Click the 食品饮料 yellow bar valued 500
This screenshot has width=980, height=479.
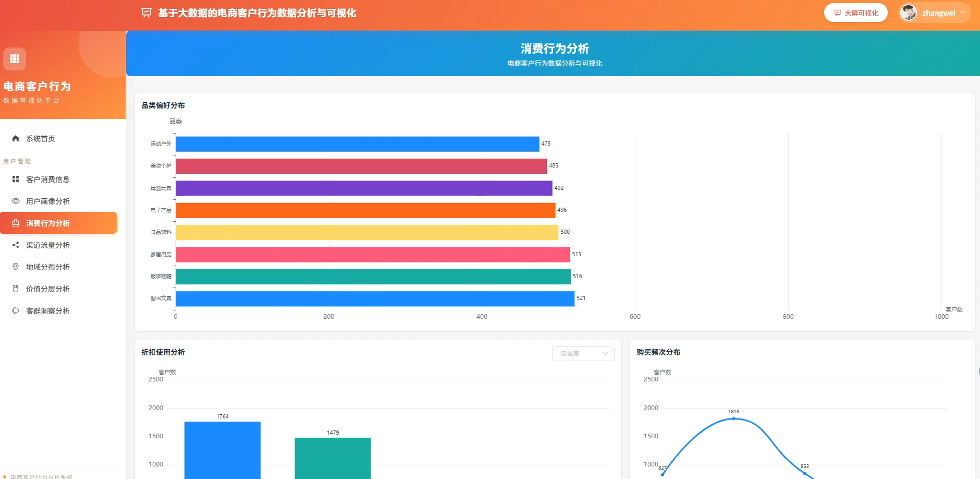[367, 232]
